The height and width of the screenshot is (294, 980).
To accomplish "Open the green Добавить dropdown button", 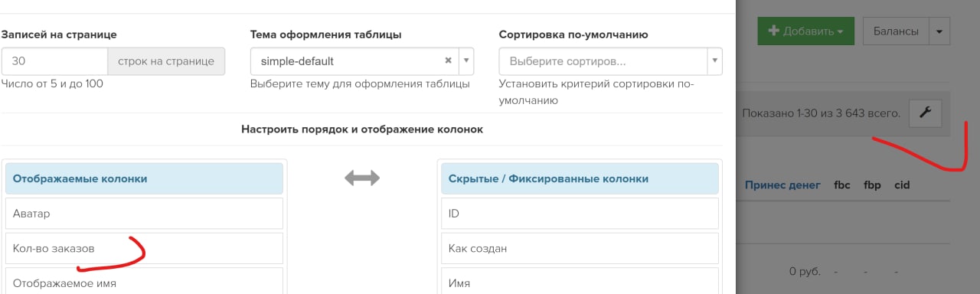I will click(805, 31).
